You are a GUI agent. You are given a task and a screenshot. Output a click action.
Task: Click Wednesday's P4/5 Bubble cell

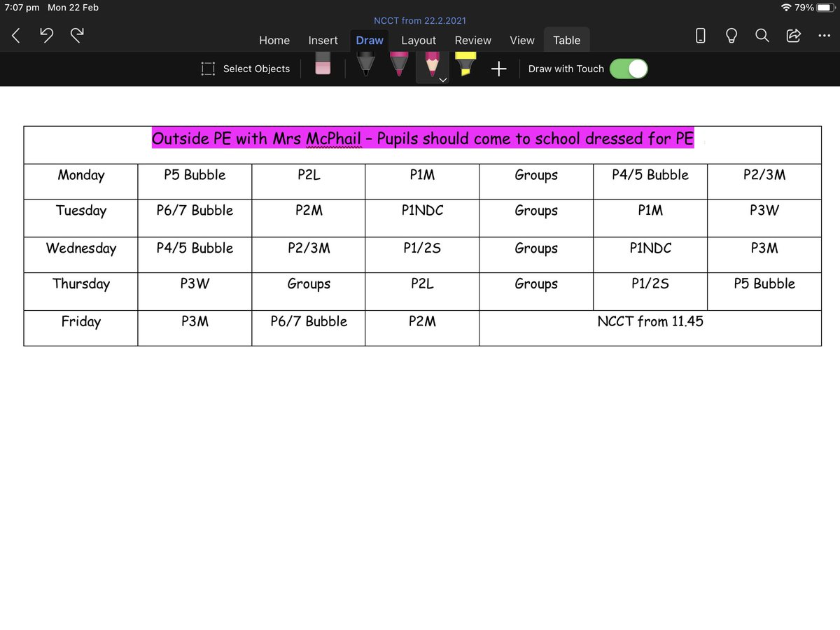coord(195,255)
